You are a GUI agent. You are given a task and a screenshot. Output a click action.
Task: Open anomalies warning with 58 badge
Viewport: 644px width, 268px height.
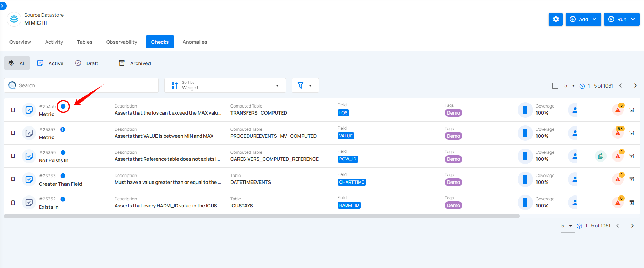(x=618, y=133)
